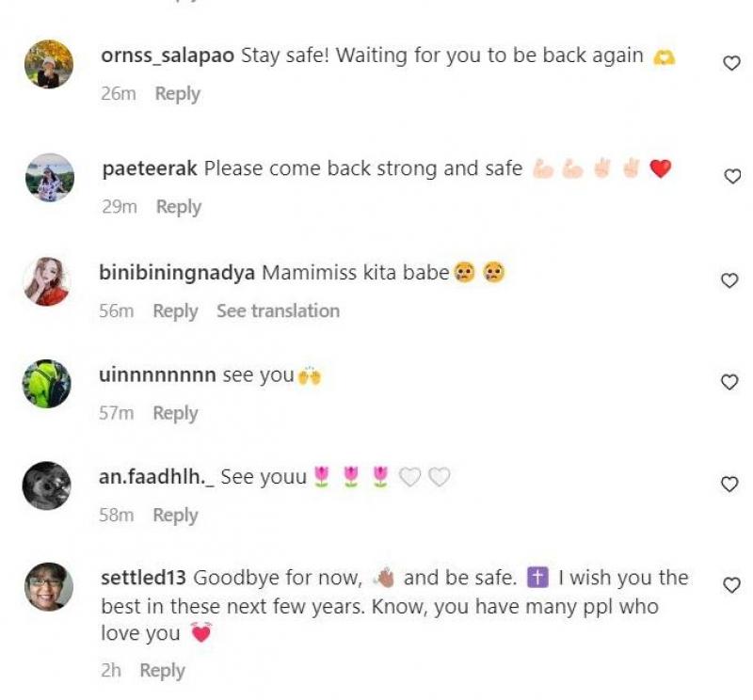The image size is (753, 700).
Task: Tap heart icon on binibiningnadya's comment
Action: 729,280
